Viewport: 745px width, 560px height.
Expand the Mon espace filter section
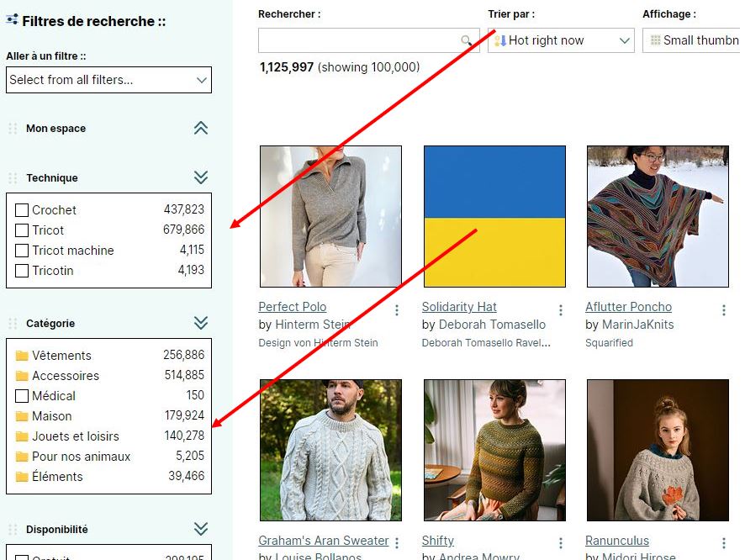(200, 129)
